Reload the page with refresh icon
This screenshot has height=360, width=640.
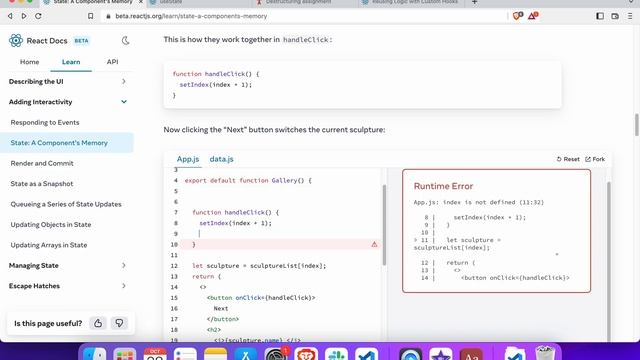pyautogui.click(x=38, y=16)
